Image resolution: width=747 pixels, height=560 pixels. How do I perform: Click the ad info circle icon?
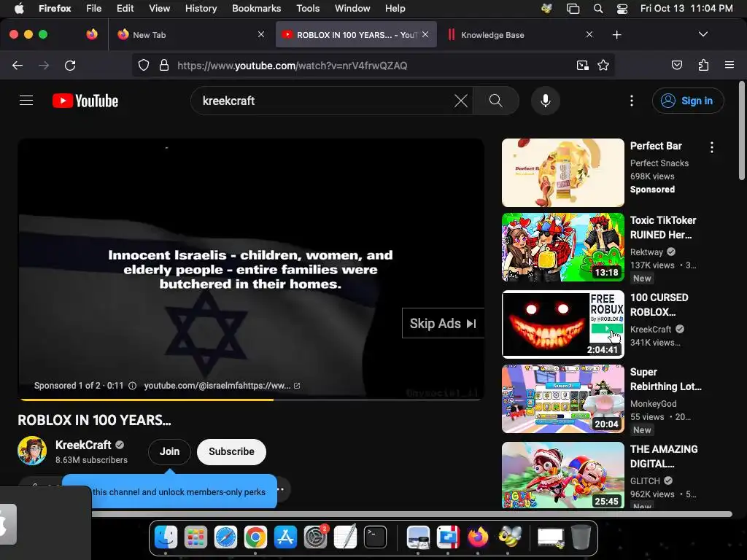tap(133, 386)
